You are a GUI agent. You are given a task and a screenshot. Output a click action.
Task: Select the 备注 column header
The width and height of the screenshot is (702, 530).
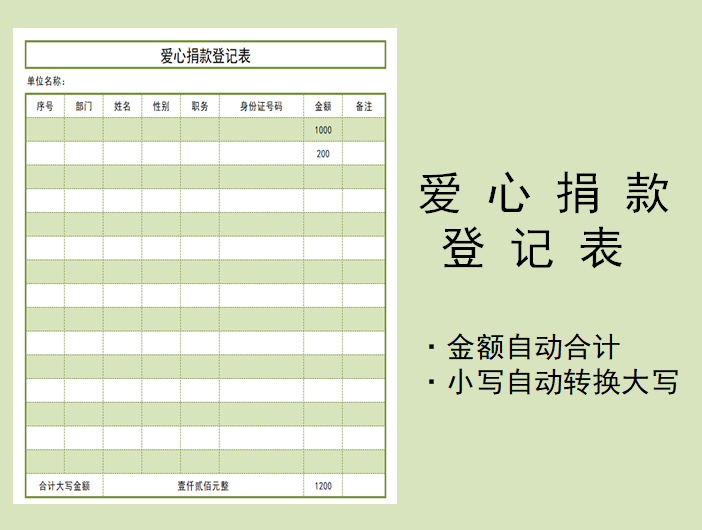coord(363,106)
